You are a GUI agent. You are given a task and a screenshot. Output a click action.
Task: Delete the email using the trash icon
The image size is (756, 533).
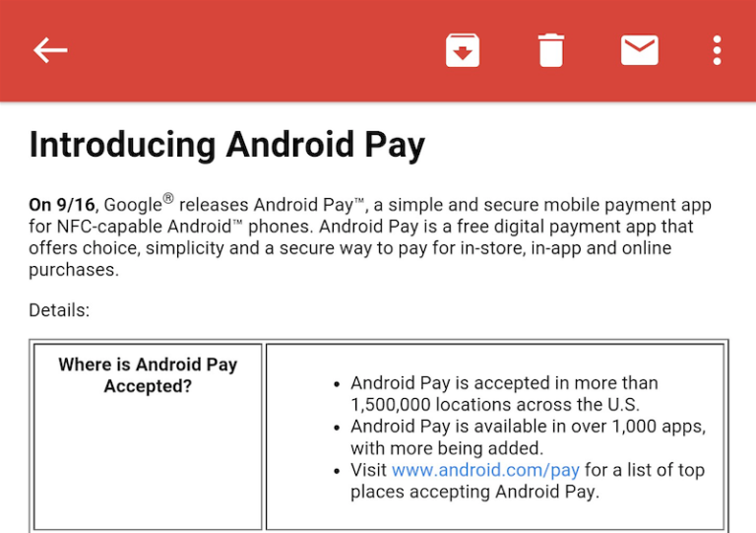551,50
